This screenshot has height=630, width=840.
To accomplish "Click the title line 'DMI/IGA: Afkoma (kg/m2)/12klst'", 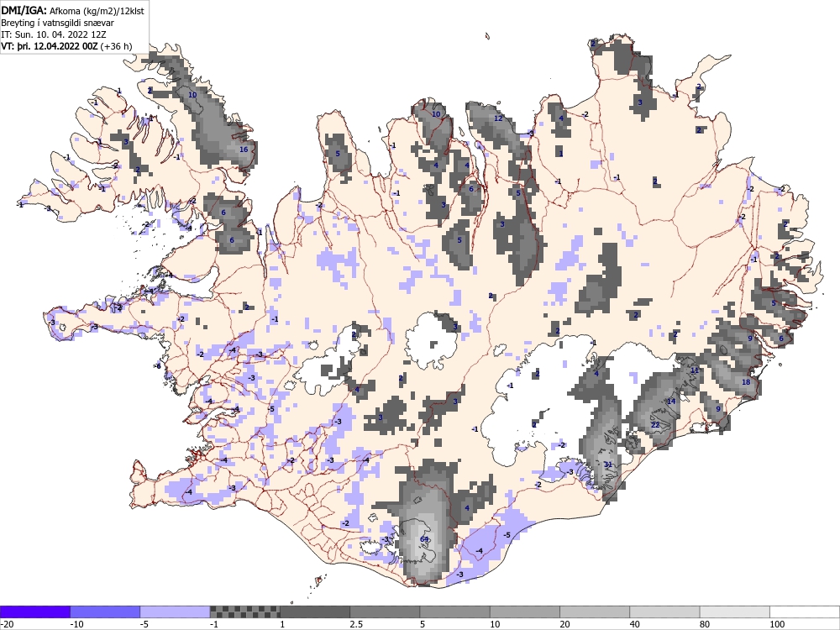I will click(x=72, y=10).
